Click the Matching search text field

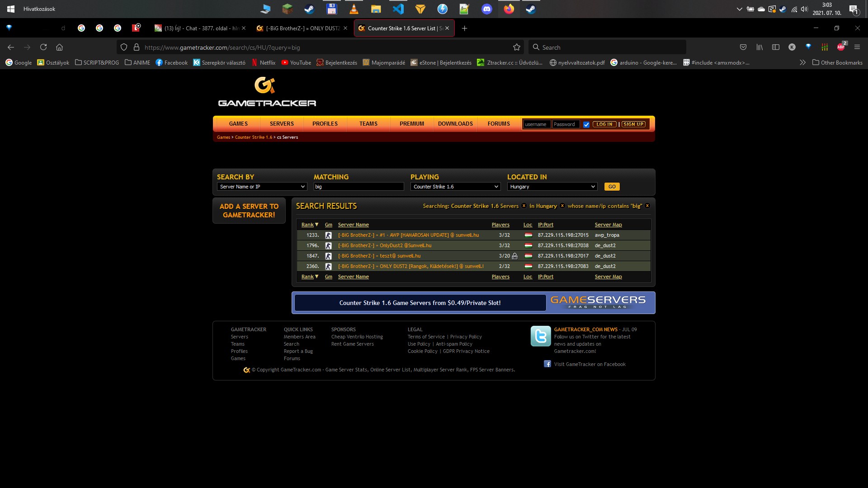(359, 187)
